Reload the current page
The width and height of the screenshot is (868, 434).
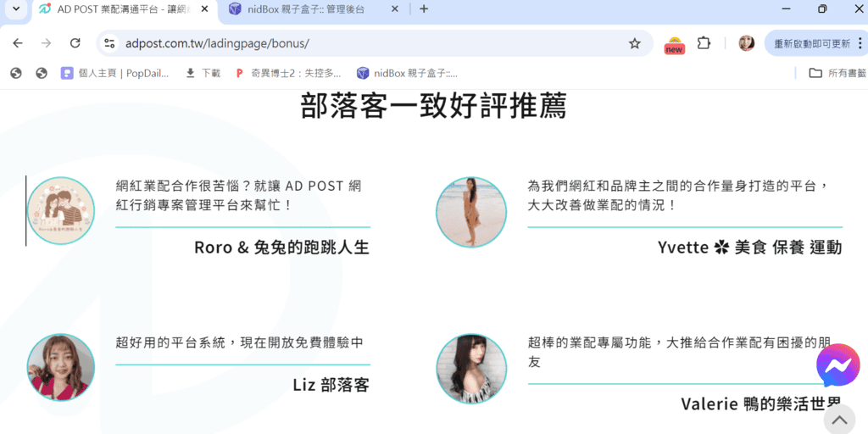pos(75,44)
